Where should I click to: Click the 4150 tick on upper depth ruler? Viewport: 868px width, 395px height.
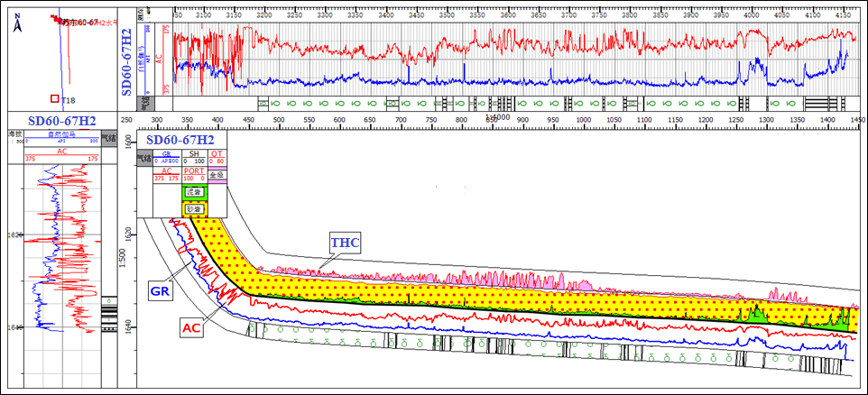pyautogui.click(x=843, y=17)
